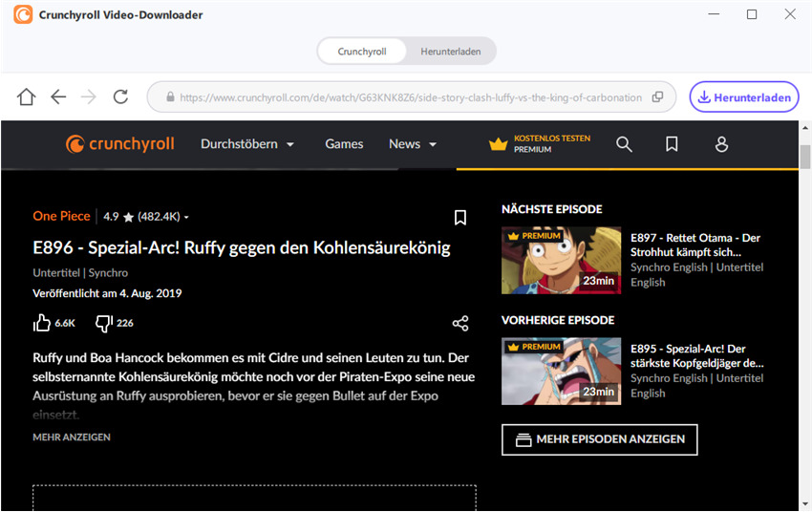Click the purple Herunterladen download button

coord(744,96)
